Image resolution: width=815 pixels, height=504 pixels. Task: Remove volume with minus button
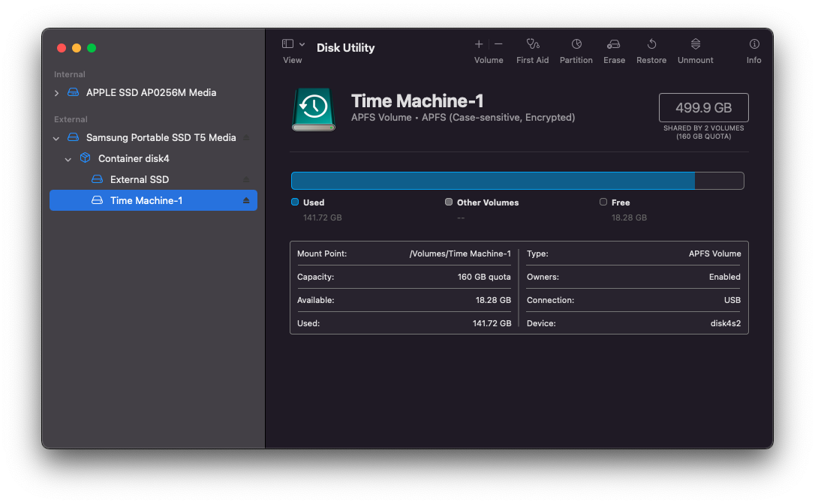[498, 44]
